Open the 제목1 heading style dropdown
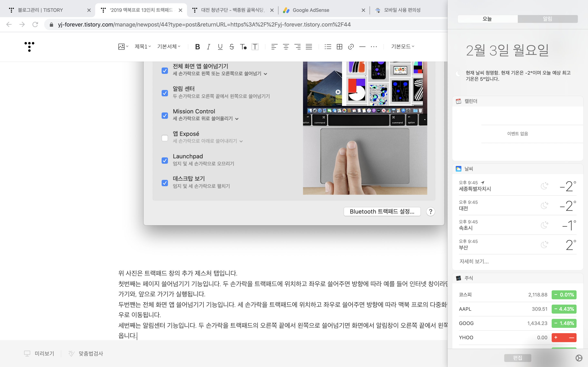Screen dimensions: 588x367 [143, 47]
